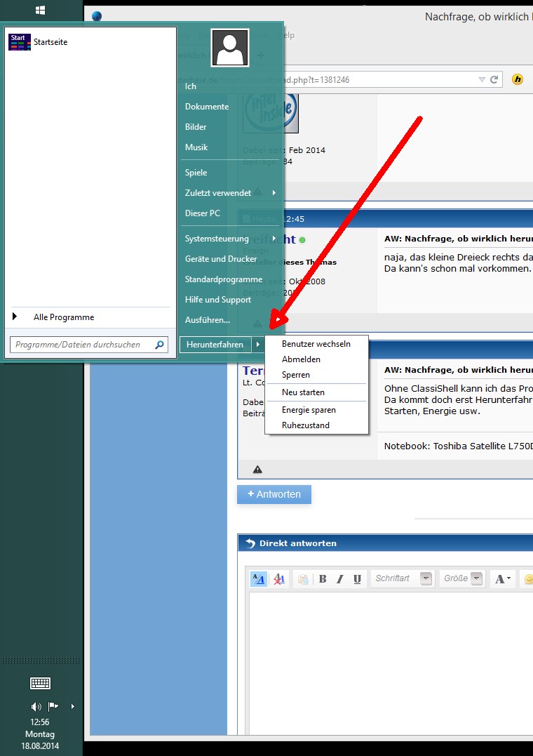Image resolution: width=533 pixels, height=756 pixels.
Task: Click the yellow h toolbar icon
Action: [x=518, y=79]
